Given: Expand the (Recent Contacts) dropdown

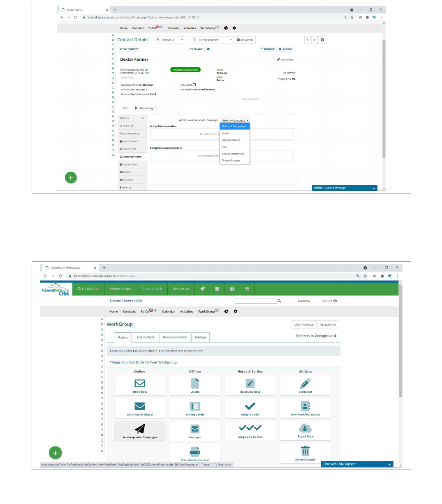Looking at the screenshot, I should point(213,40).
